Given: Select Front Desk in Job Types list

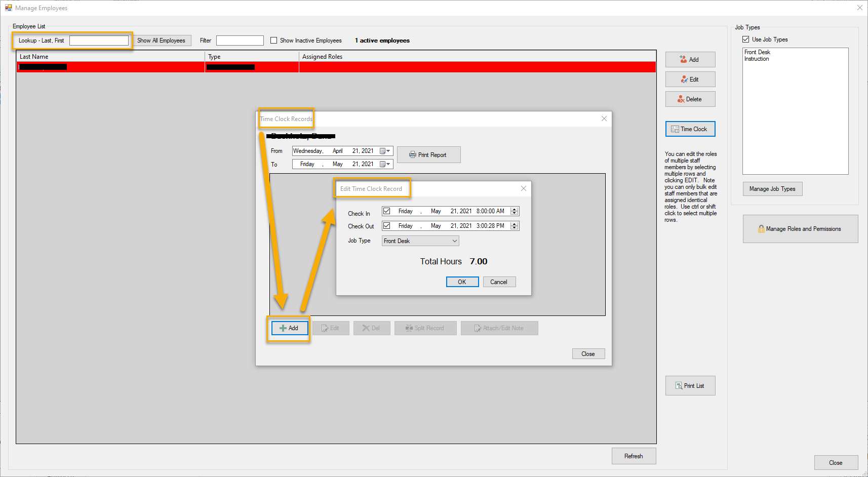Looking at the screenshot, I should pos(757,52).
